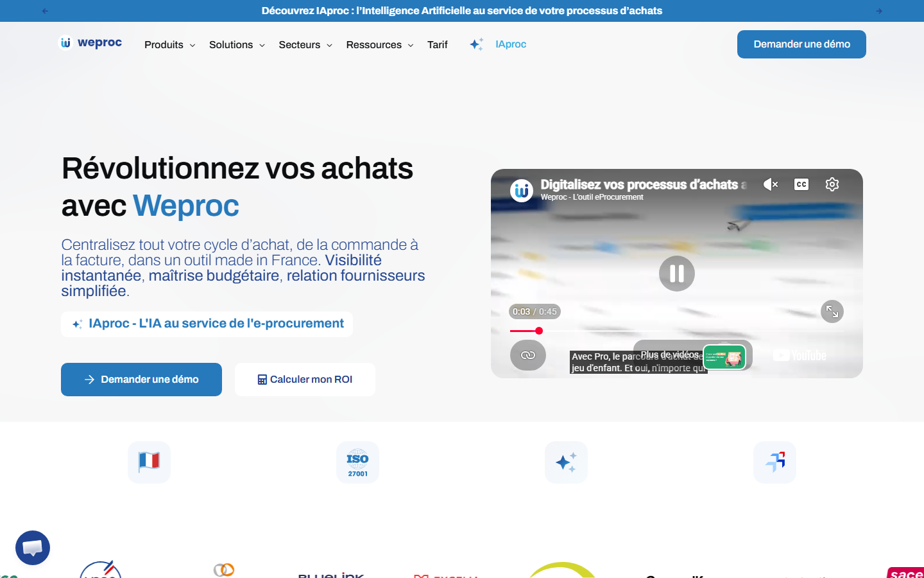Open video settings gear
924x578 pixels.
(832, 184)
